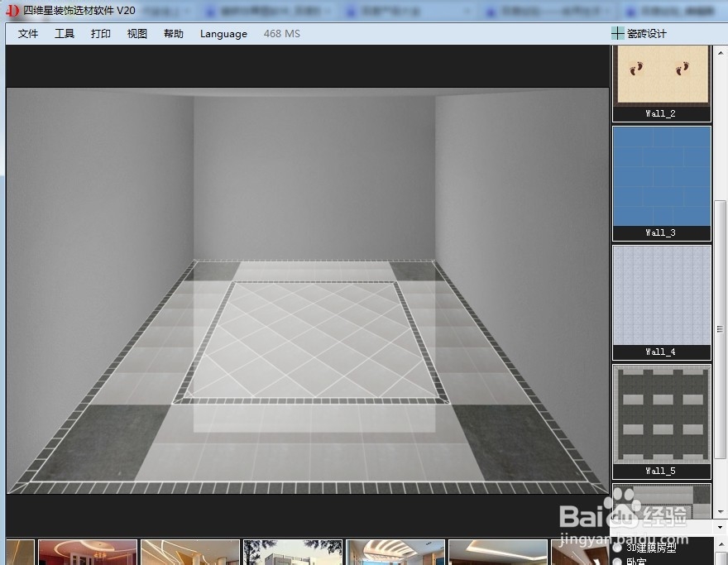Open the dropdown below the wall list
The height and width of the screenshot is (565, 728).
[720, 528]
